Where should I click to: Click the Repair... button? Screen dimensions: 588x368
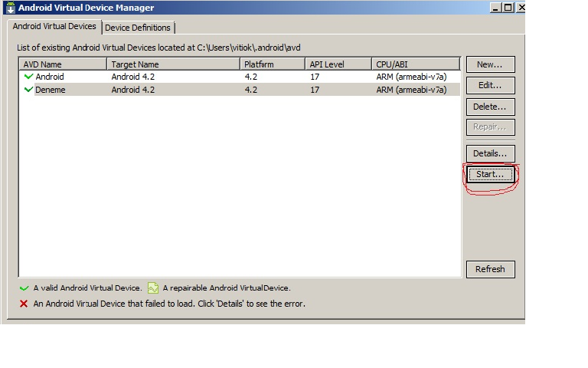tap(491, 127)
